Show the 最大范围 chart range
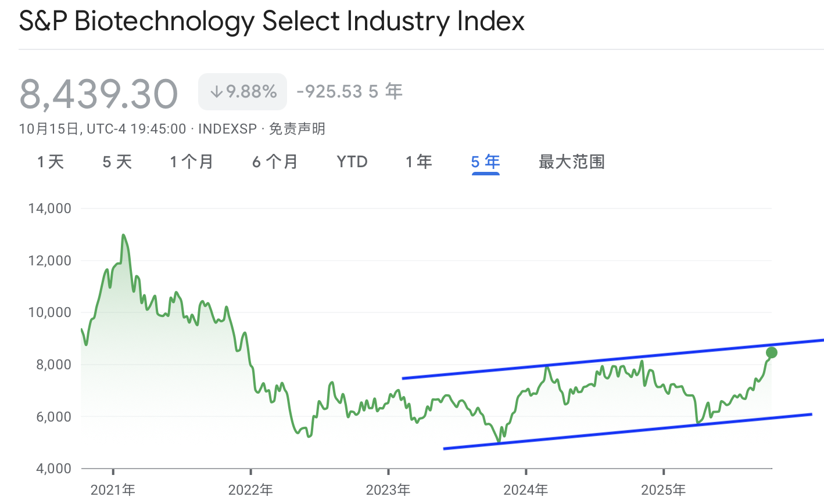824x504 pixels. click(x=572, y=161)
